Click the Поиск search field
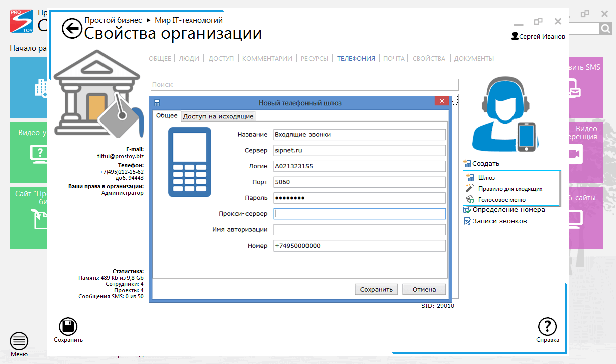Screen dimensions: 616x364 [x=304, y=85]
